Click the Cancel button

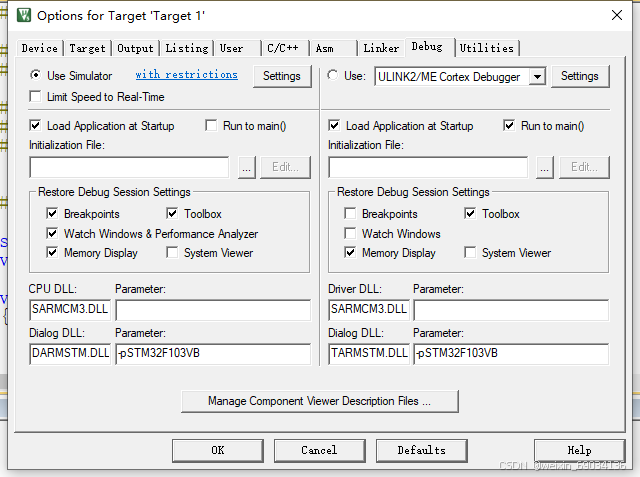[x=320, y=450]
